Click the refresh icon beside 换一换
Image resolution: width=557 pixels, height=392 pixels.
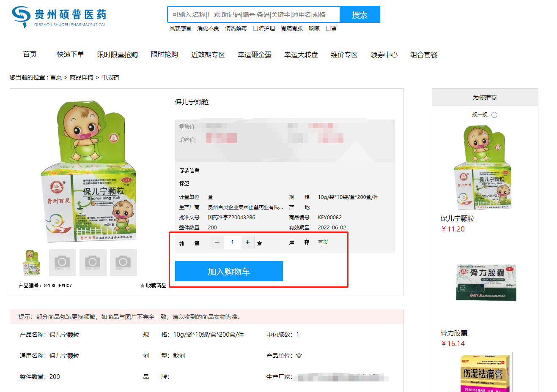tap(494, 115)
